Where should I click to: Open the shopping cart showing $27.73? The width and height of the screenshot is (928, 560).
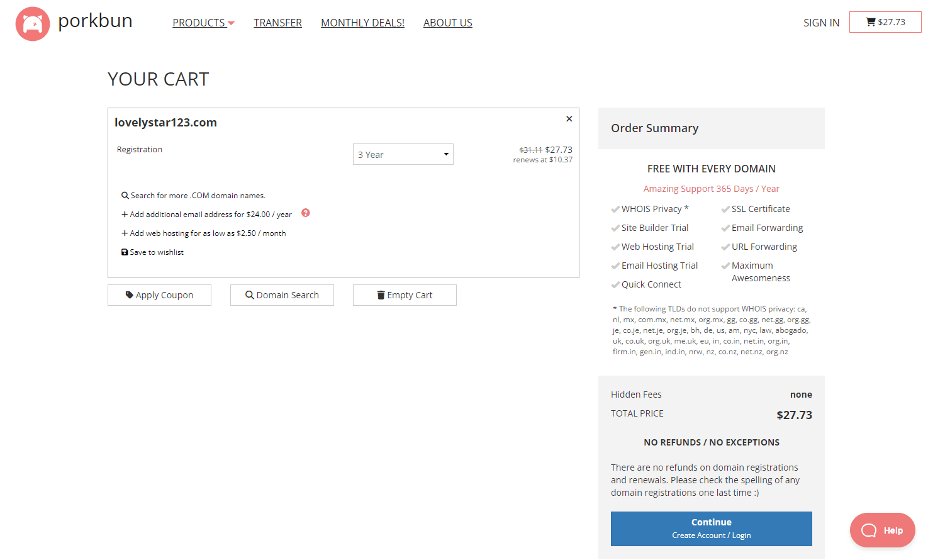coord(885,22)
